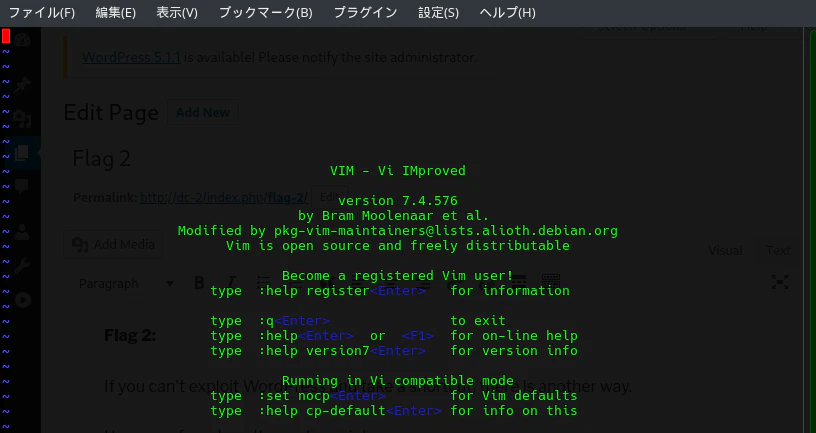The width and height of the screenshot is (816, 433).
Task: Click the 'by Bram Moolenaar et al.' line
Action: coord(393,215)
